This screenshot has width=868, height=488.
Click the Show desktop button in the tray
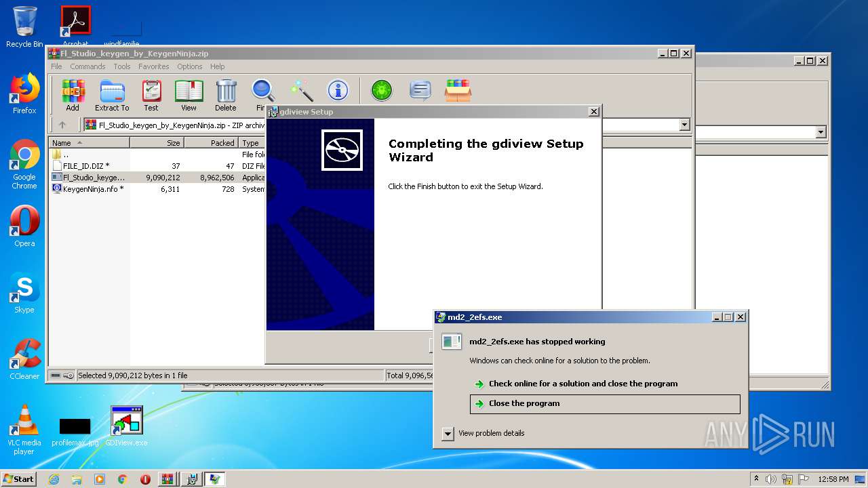[x=861, y=479]
